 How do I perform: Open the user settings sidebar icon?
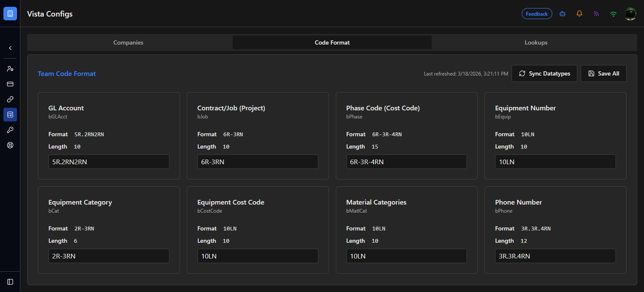(10, 69)
